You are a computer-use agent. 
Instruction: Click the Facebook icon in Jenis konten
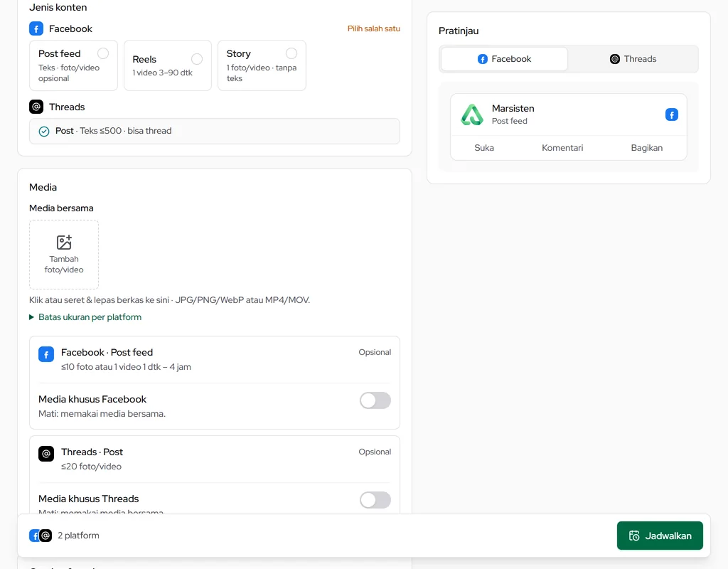click(36, 28)
